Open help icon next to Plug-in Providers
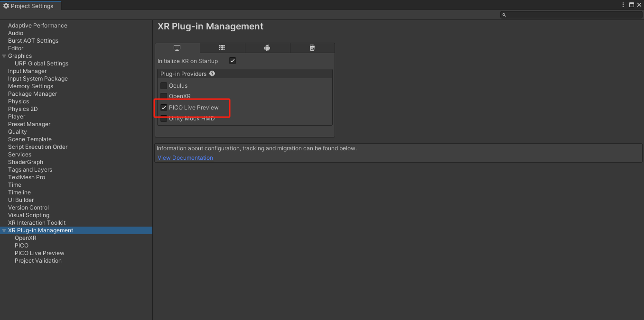 [x=212, y=74]
